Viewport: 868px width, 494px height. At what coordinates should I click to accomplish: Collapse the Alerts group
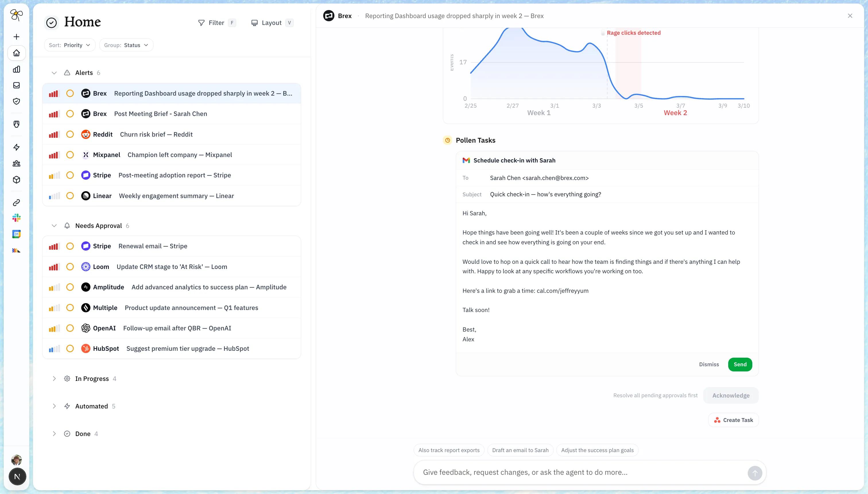coord(54,73)
